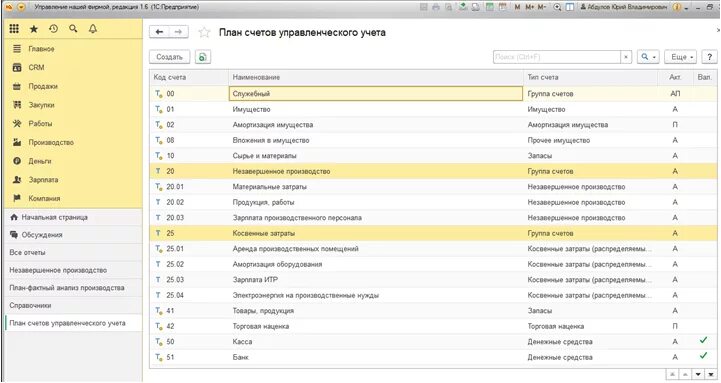Click inside the Поиск search field
The width and height of the screenshot is (721, 383).
[557, 57]
